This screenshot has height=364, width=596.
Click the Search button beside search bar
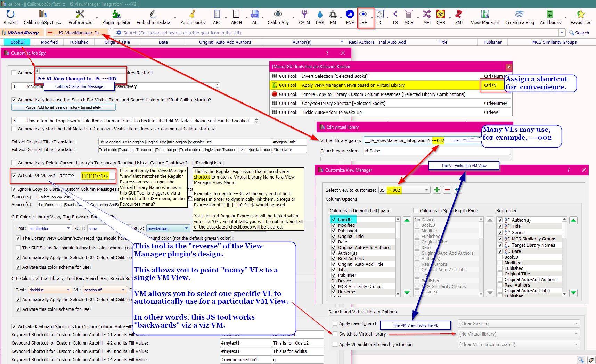(x=579, y=33)
